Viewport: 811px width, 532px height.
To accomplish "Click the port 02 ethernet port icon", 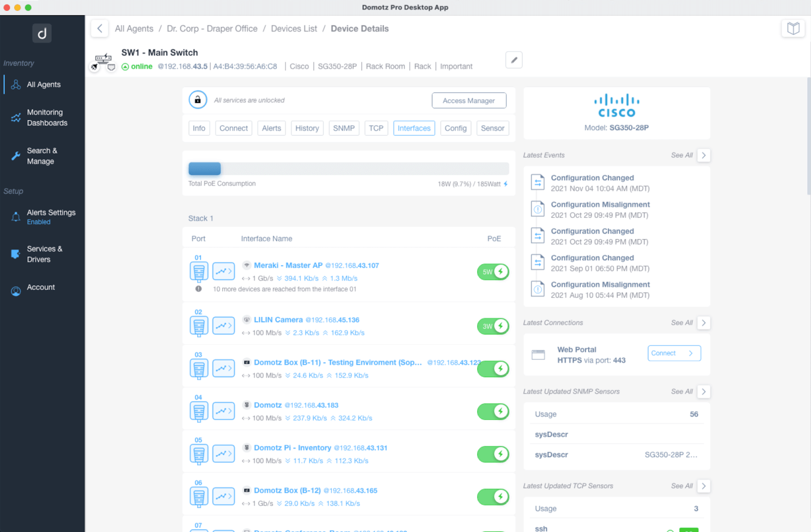I will (x=199, y=326).
